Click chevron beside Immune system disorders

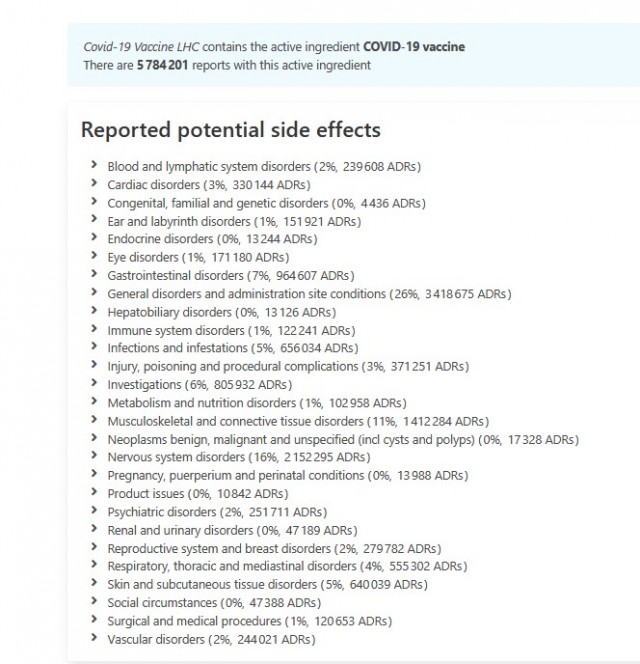[93, 329]
